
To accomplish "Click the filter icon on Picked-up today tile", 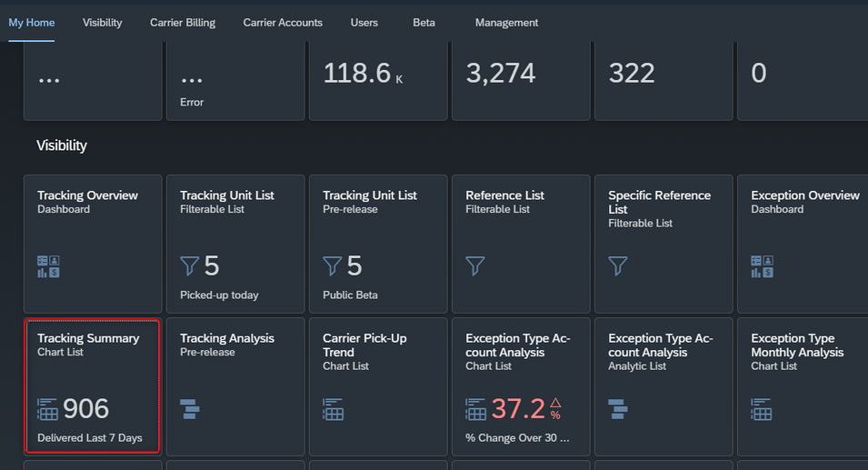I will pos(189,265).
